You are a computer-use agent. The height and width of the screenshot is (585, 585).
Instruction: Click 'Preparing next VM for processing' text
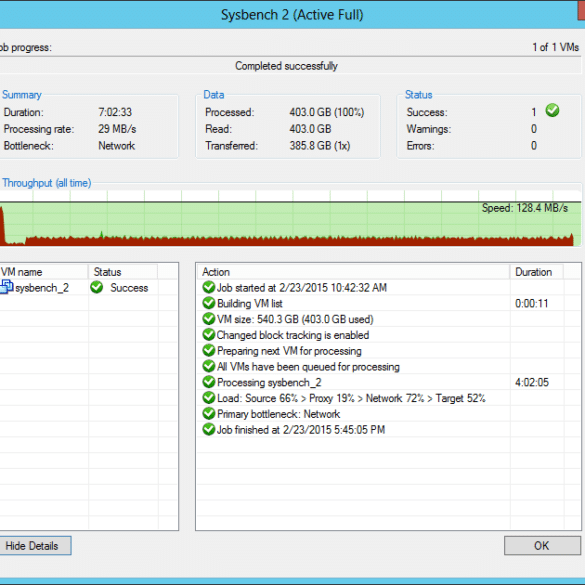289,351
